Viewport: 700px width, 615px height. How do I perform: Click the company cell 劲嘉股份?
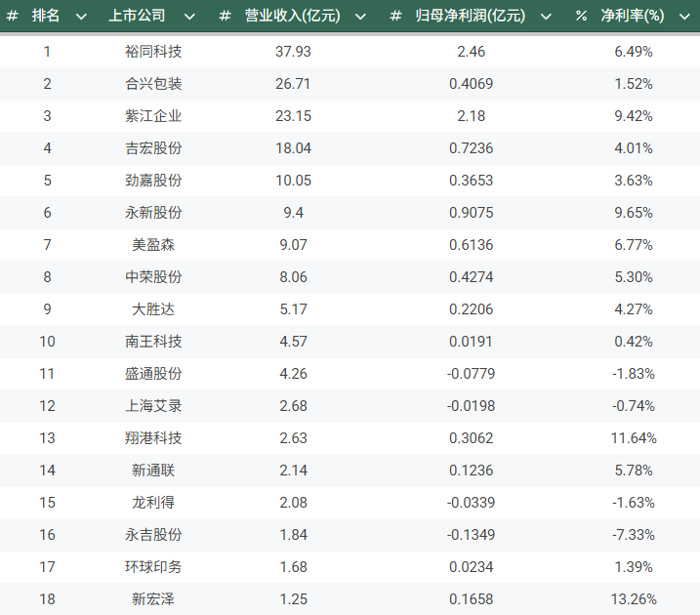click(153, 181)
